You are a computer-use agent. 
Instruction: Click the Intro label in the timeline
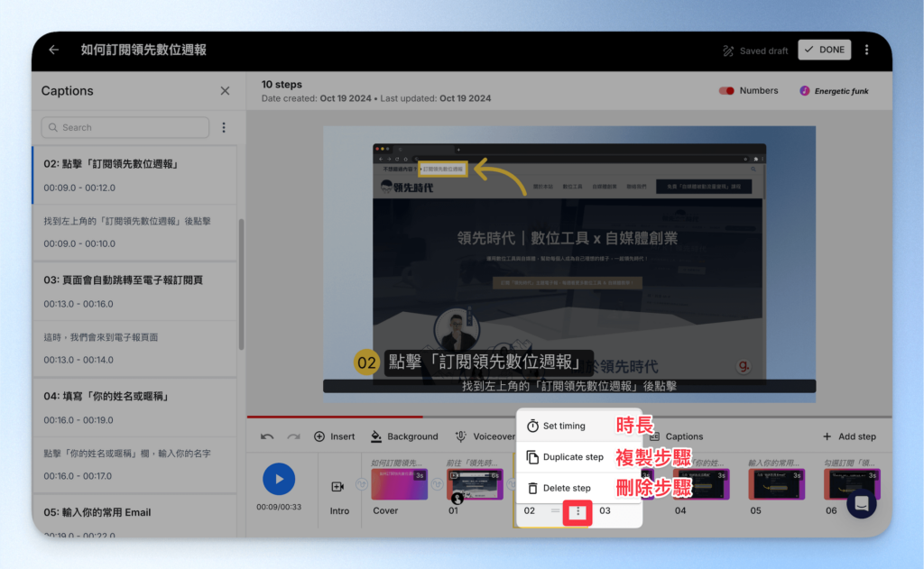pos(339,510)
